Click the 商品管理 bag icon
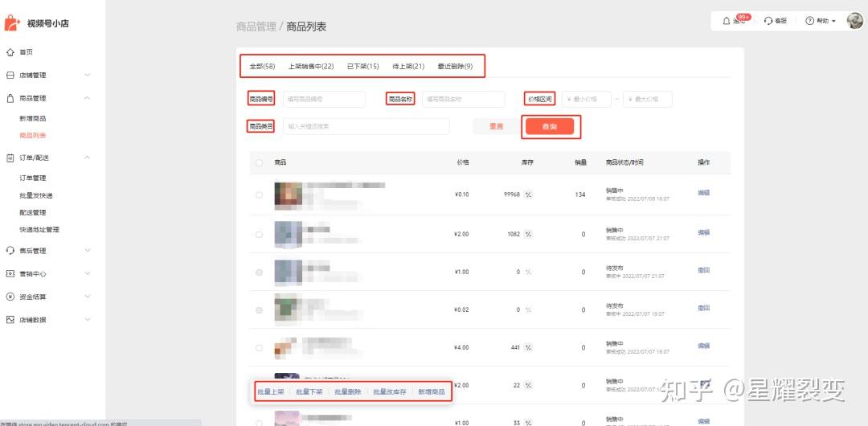Screen dimensions: 868x426 [10, 98]
